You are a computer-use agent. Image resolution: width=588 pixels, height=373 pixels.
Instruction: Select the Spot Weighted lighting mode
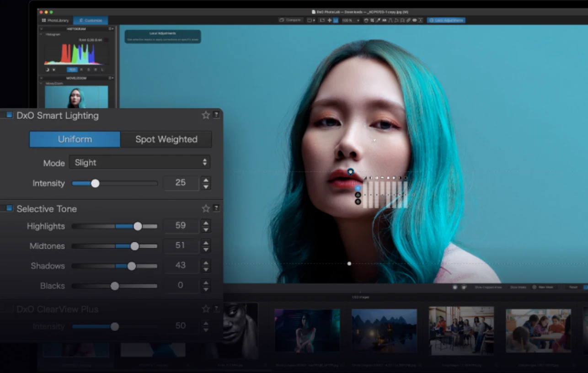point(166,139)
